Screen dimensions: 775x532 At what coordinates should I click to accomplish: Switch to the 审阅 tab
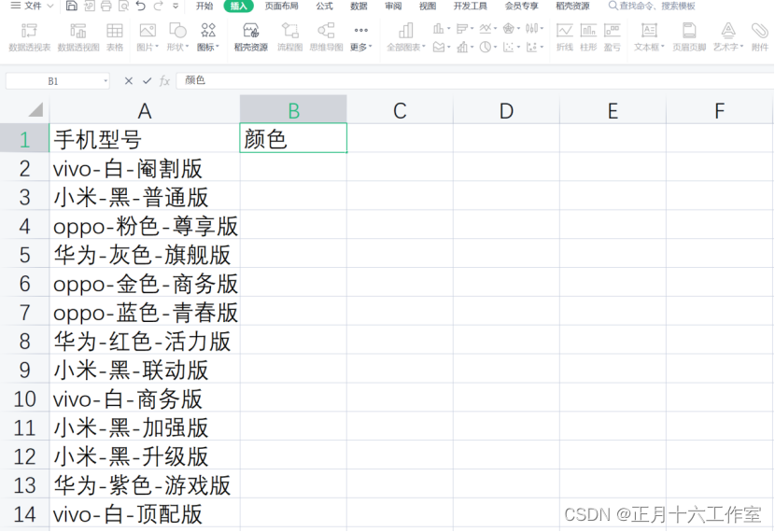[x=393, y=6]
